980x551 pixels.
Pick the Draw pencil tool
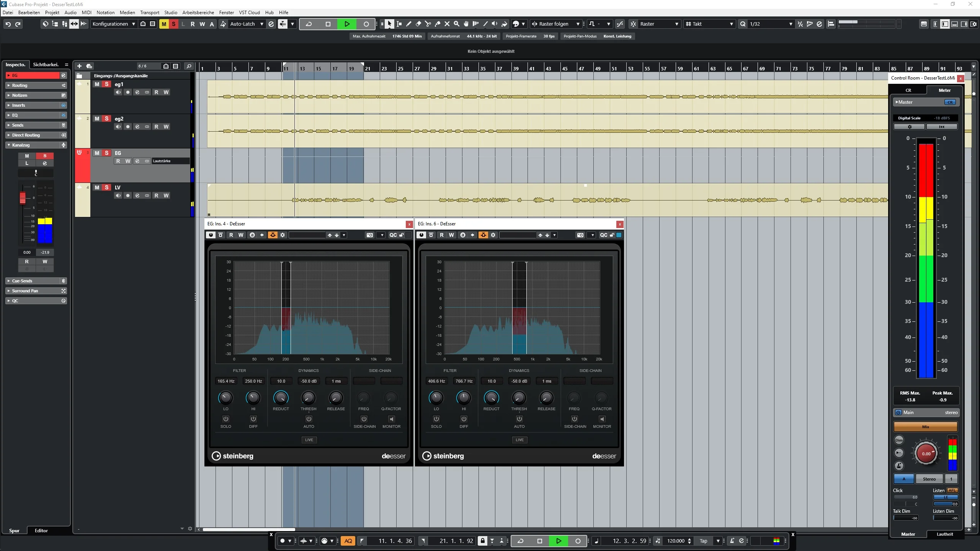tap(408, 24)
